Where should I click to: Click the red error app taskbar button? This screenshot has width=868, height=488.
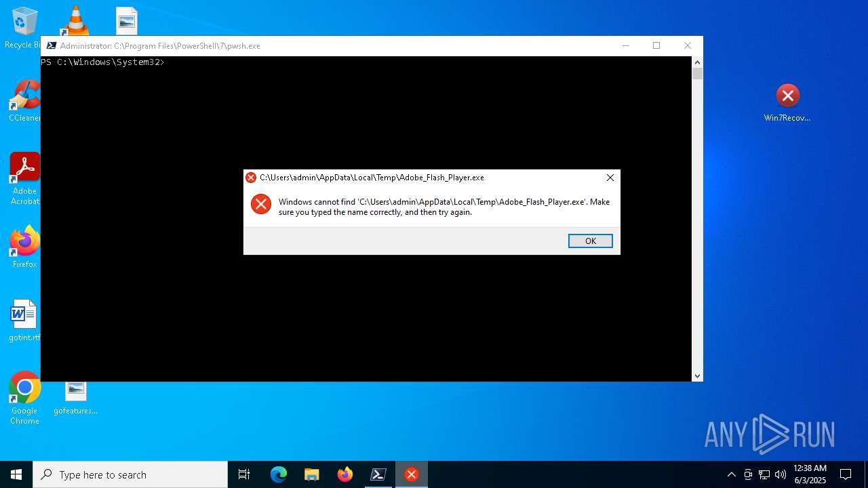411,474
